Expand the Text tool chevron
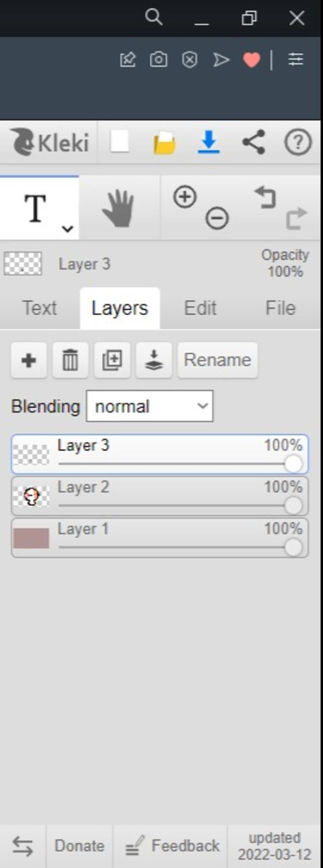 coord(68,229)
